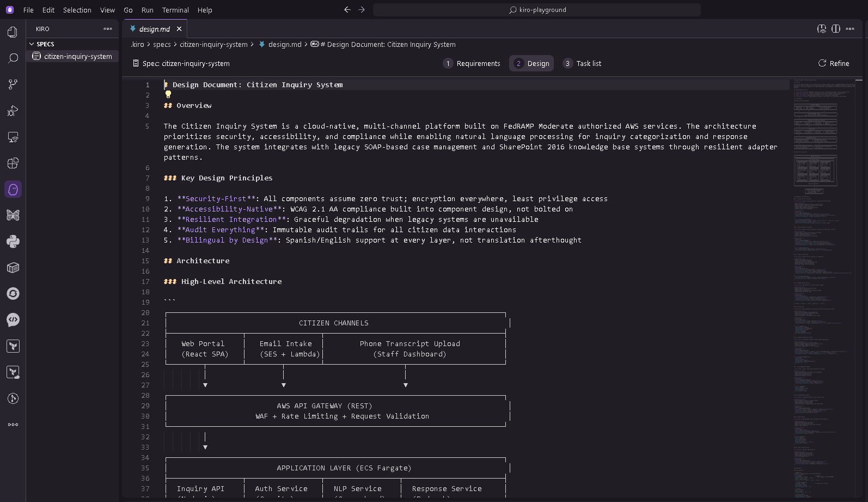The width and height of the screenshot is (868, 502).
Task: Open the Explorer files icon
Action: click(13, 32)
